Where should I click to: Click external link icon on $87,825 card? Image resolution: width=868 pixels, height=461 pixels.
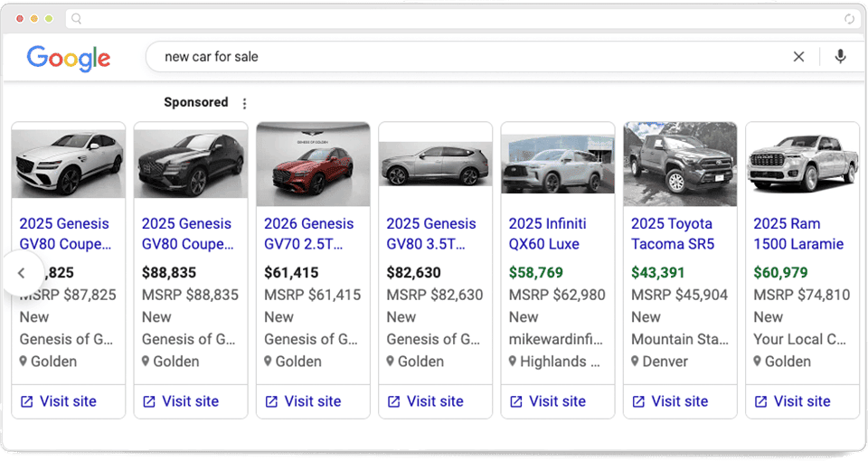click(26, 401)
